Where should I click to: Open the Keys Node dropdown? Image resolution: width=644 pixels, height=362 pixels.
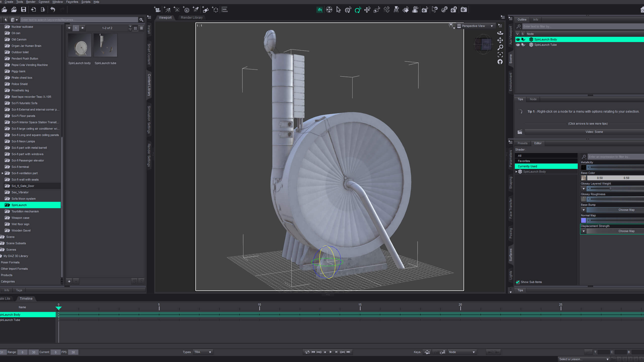(462, 352)
